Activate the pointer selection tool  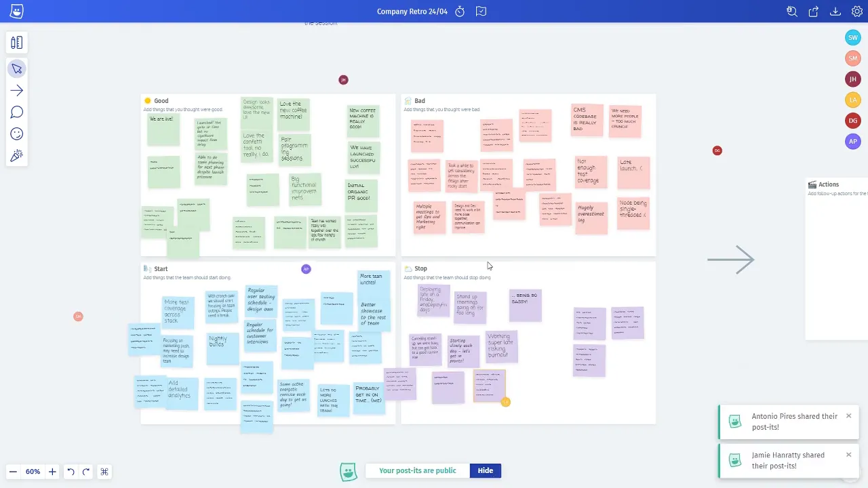[17, 69]
